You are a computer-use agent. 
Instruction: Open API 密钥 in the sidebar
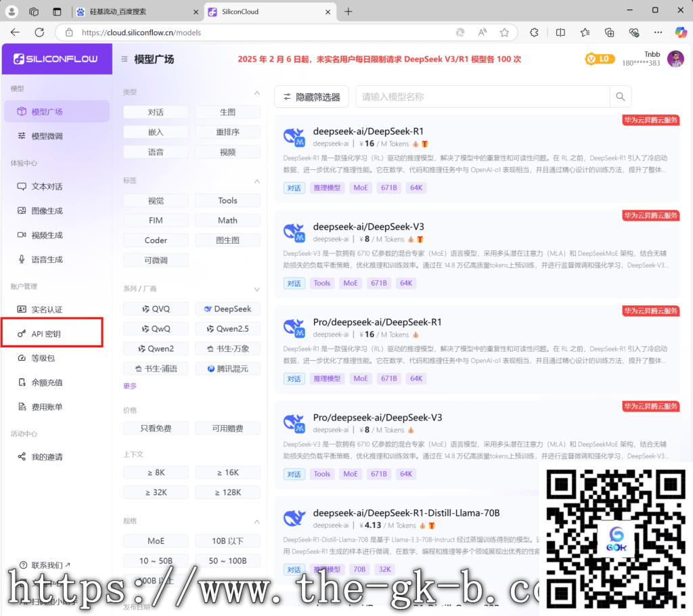[53, 334]
